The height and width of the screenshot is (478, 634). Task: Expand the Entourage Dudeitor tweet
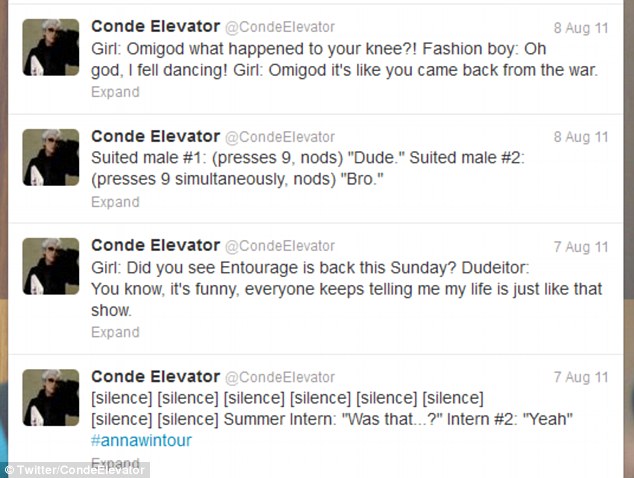point(115,332)
